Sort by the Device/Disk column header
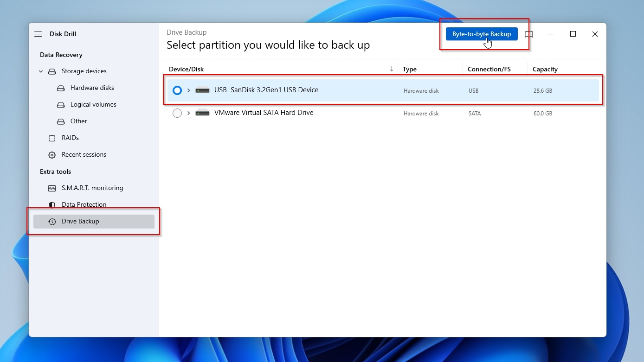Image resolution: width=644 pixels, height=362 pixels. coord(187,69)
